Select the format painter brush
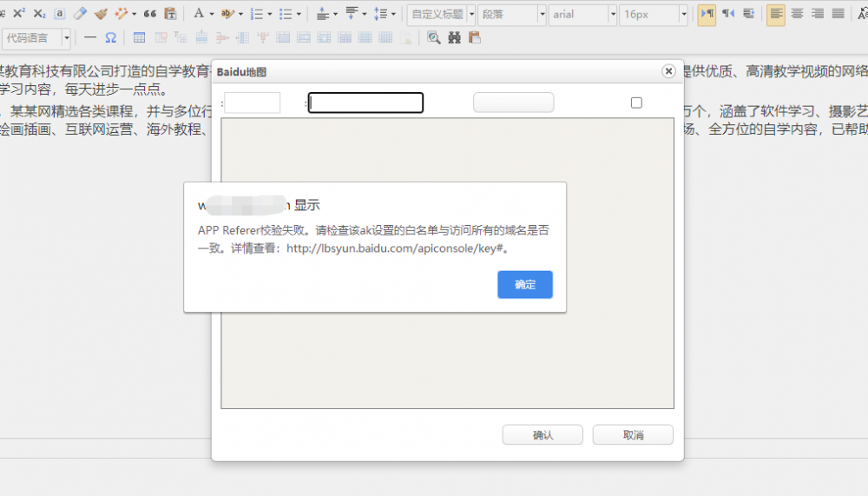 pos(101,13)
